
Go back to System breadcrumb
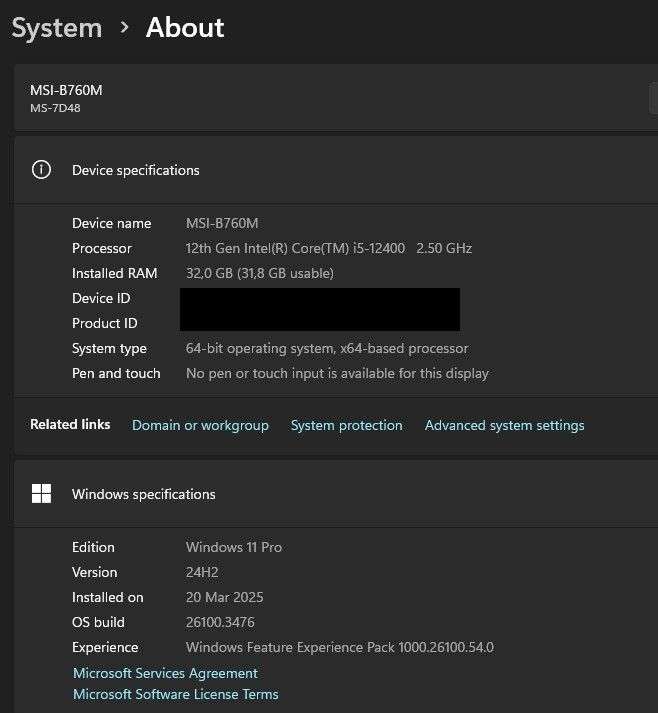57,28
